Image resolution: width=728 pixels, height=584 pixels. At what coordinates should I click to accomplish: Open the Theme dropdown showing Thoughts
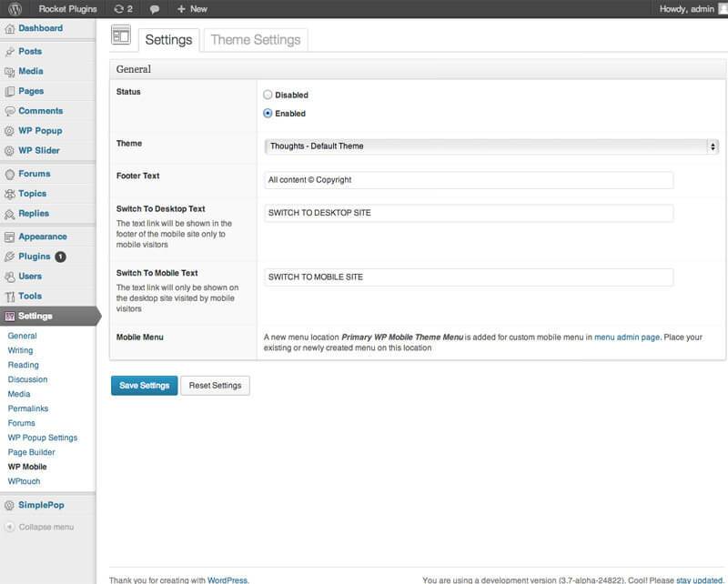(x=491, y=146)
